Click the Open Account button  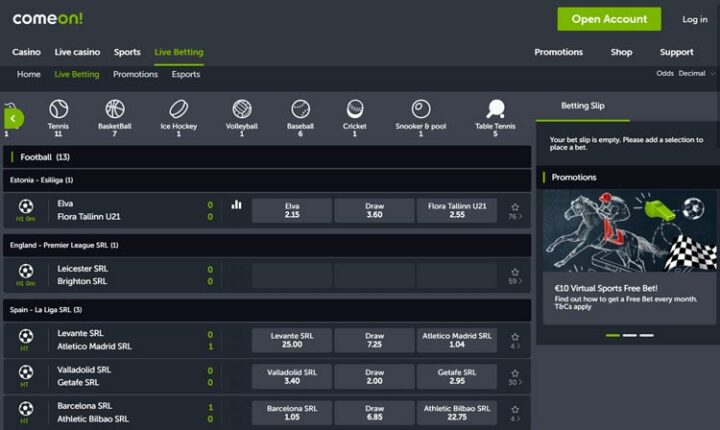pos(609,19)
